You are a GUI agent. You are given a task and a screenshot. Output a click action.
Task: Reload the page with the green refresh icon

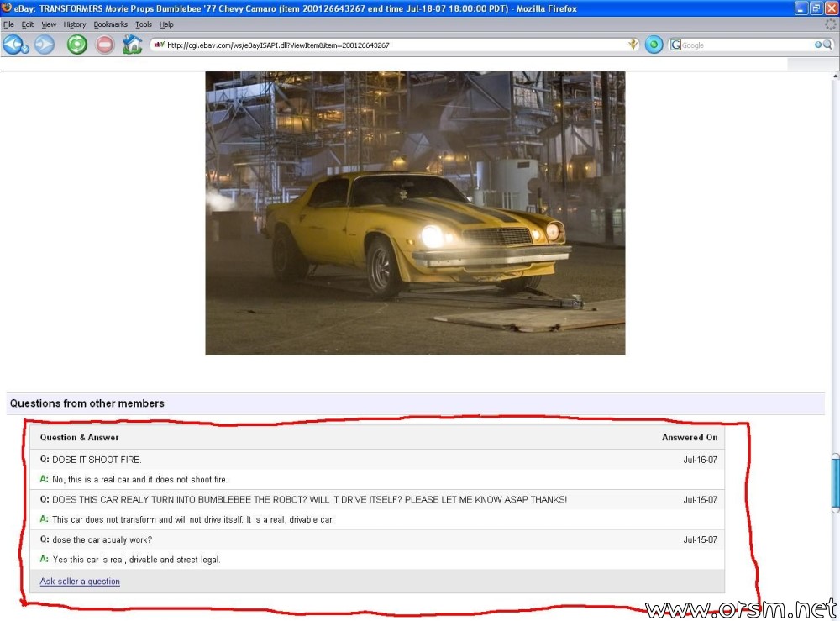76,45
